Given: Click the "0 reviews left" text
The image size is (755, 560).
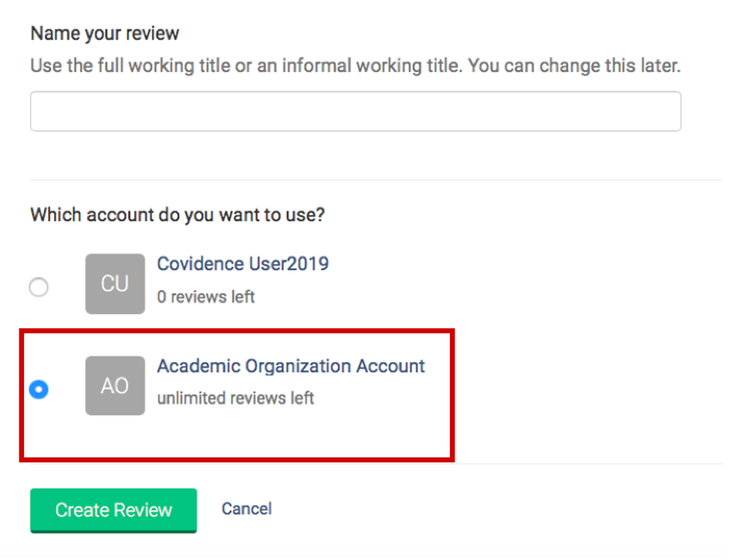Looking at the screenshot, I should pyautogui.click(x=206, y=297).
